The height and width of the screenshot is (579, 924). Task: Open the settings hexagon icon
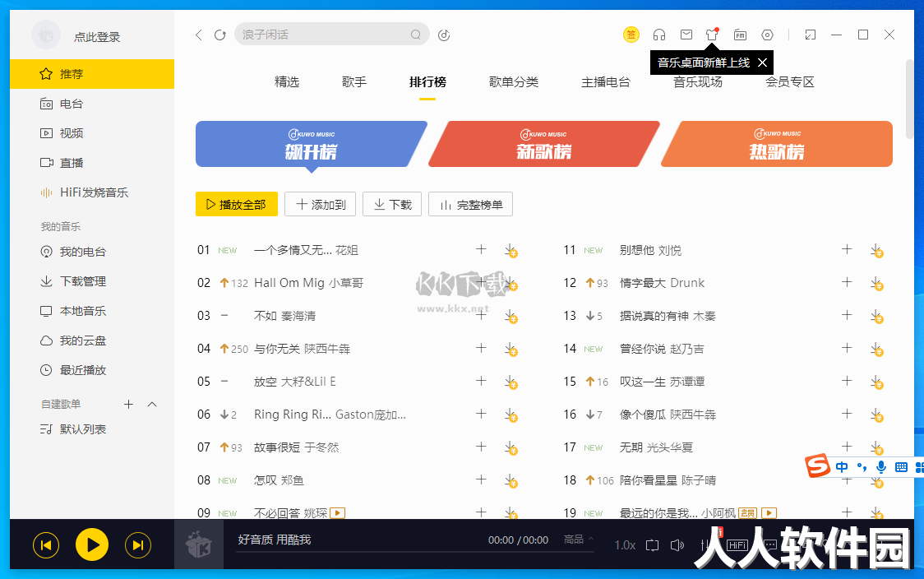pos(767,35)
